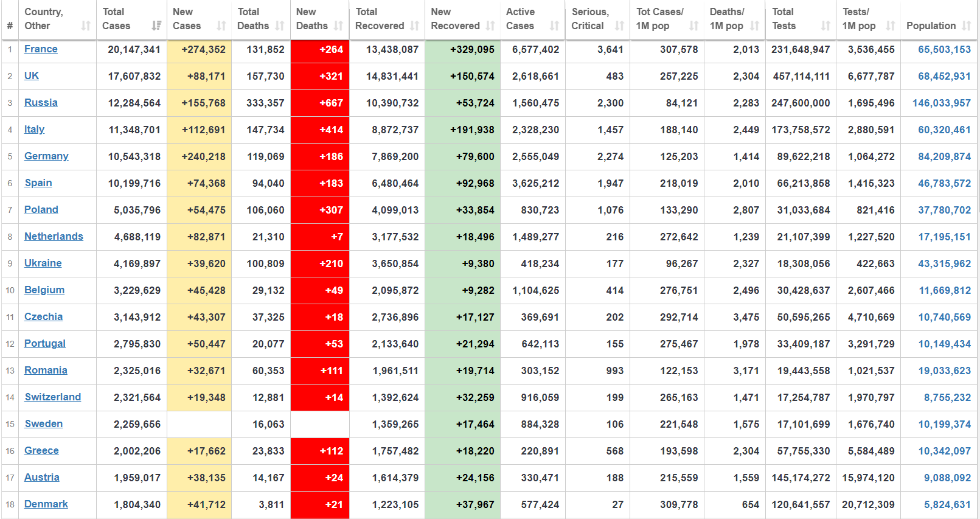Click Belgium tests per million 2,607,466
This screenshot has width=980, height=519.
[x=871, y=290]
